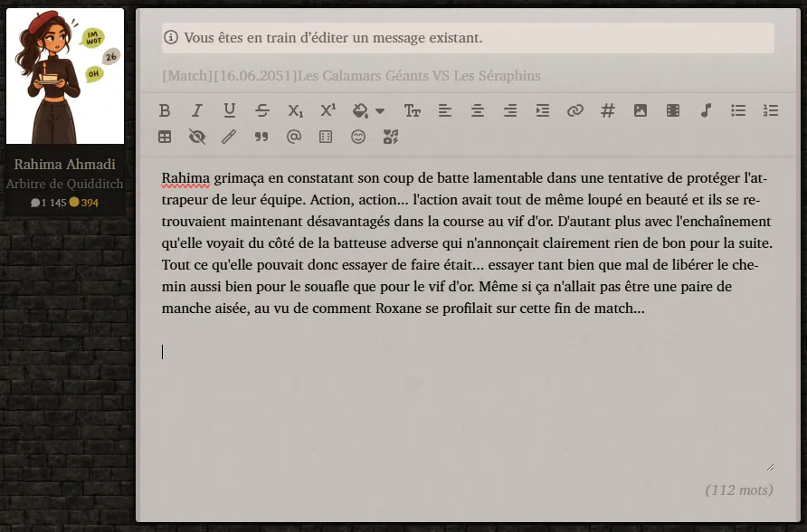Screen dimensions: 807x532
Task: Click the dice roll icon
Action: [326, 137]
